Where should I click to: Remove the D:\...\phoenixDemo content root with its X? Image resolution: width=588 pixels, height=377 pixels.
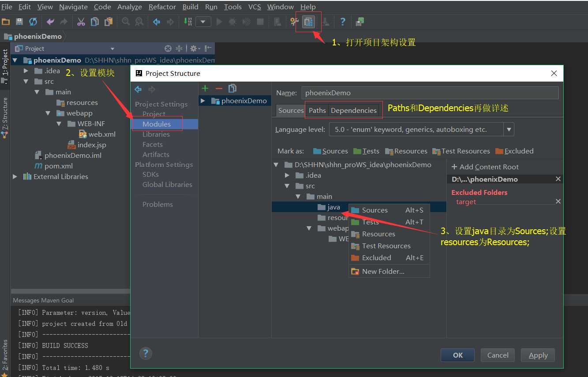coord(558,179)
